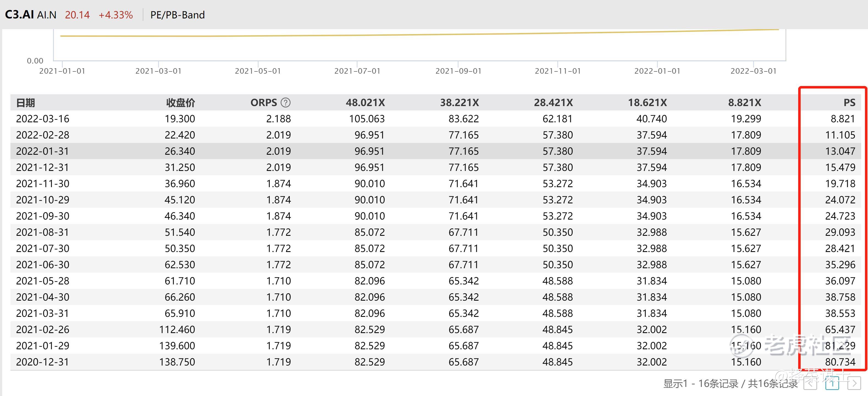The height and width of the screenshot is (396, 868).
Task: Click the 38.221X column header
Action: coord(459,103)
